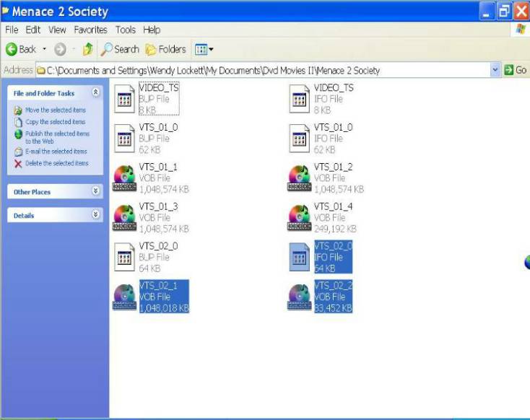Click the VTS_02_2 VOB file icon

click(x=300, y=297)
